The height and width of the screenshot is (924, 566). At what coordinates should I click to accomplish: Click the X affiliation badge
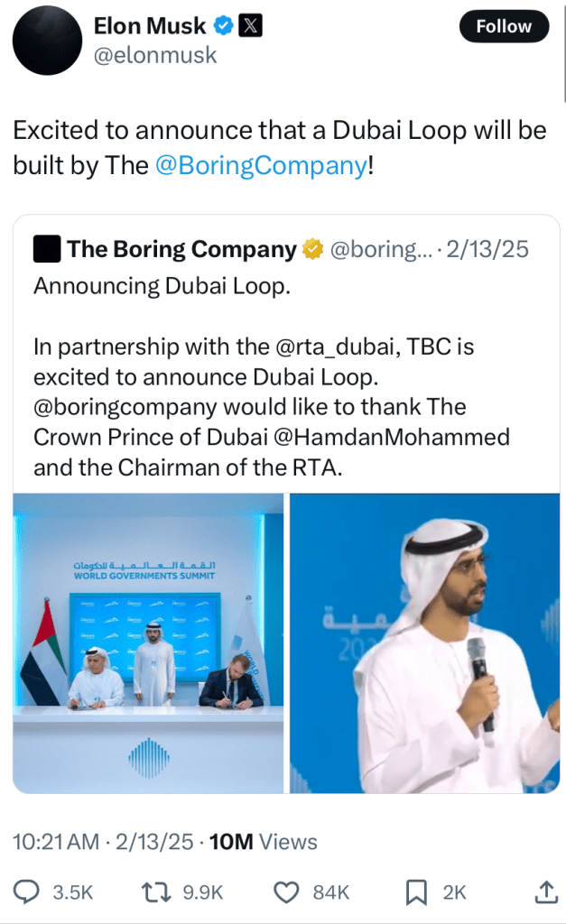coord(250,26)
